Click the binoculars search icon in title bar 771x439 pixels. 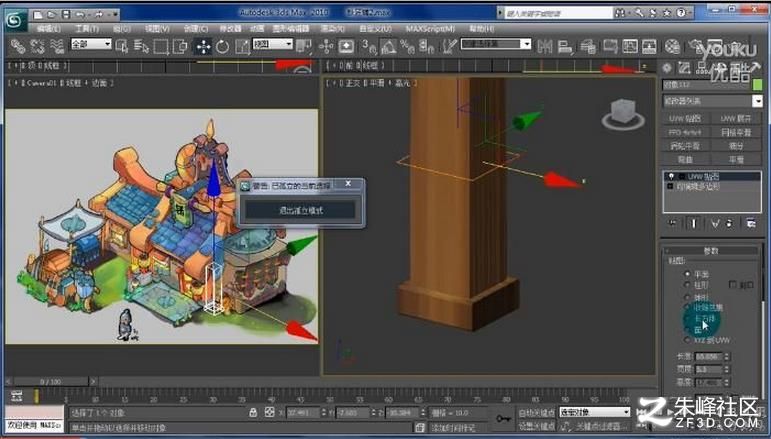click(620, 13)
